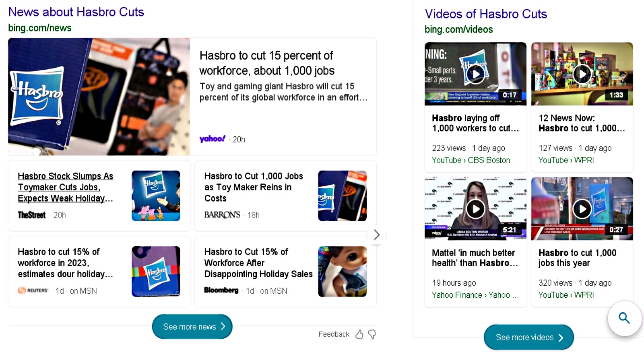
Task: Open Mattel 'in much better health' title
Action: (475, 258)
